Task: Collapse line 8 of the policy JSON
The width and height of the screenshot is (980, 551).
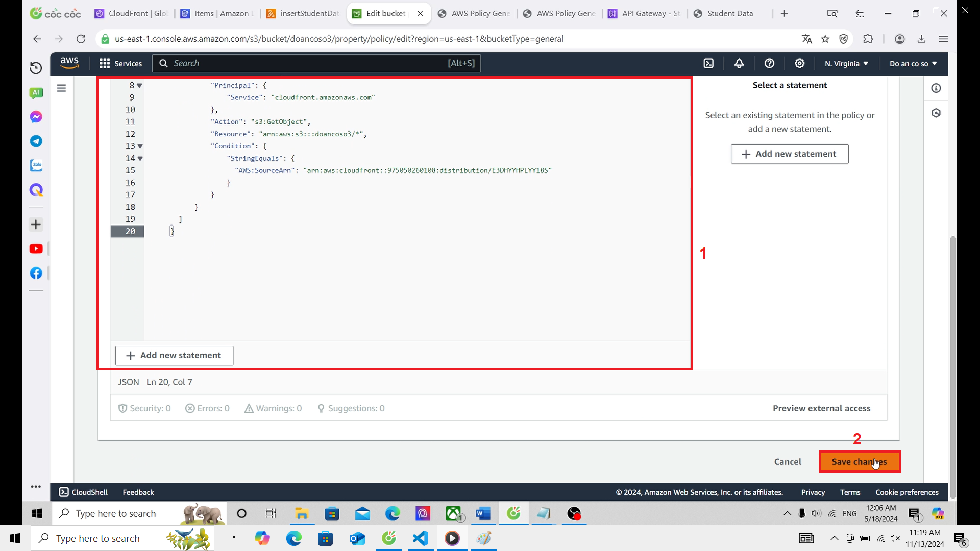Action: 140,85
